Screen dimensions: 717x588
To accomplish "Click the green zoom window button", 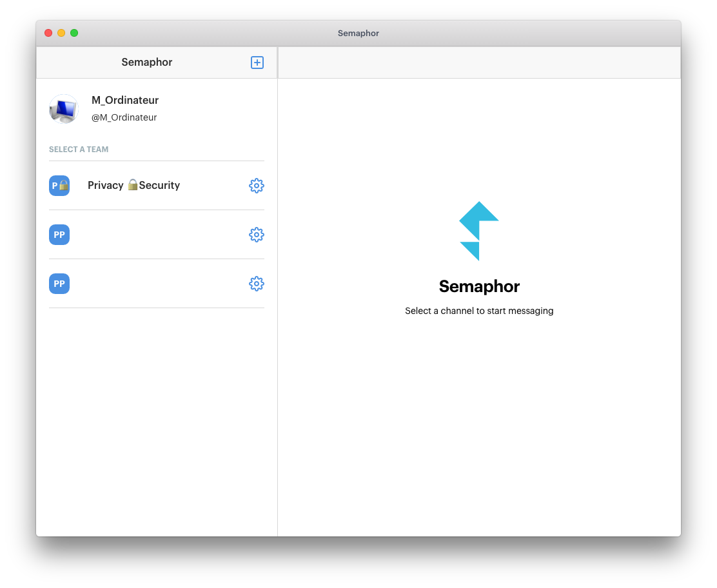I will [74, 32].
